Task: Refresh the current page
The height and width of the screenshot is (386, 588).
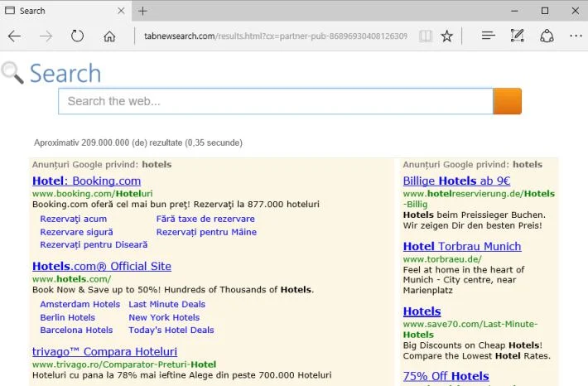Action: [x=77, y=36]
